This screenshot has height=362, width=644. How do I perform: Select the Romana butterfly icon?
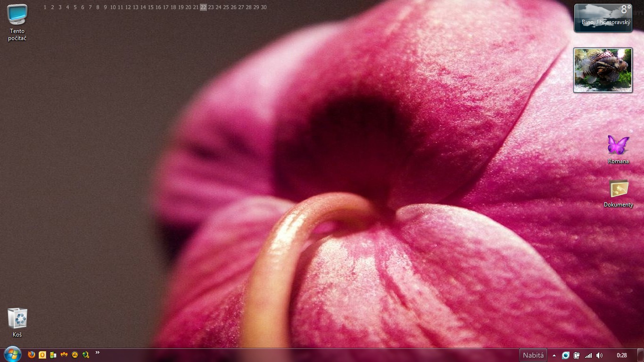click(618, 149)
